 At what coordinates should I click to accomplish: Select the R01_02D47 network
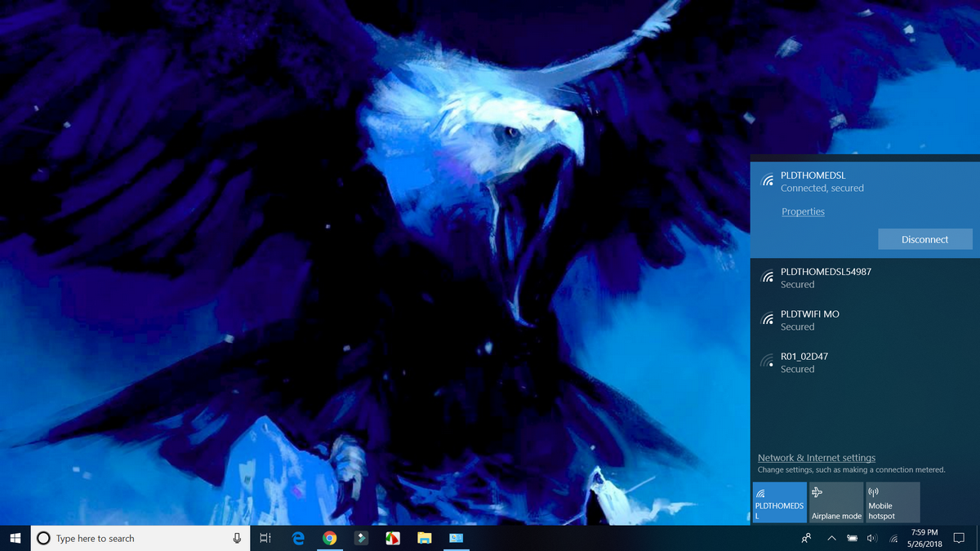[x=865, y=362]
